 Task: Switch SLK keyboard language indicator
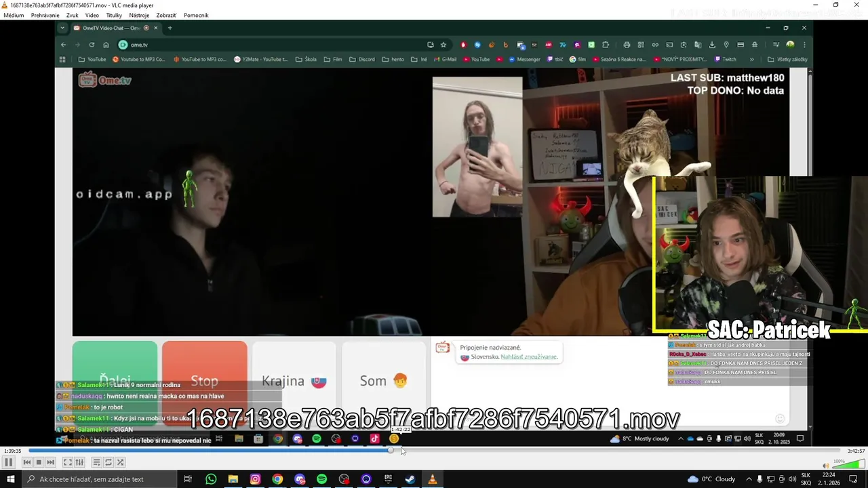click(806, 479)
